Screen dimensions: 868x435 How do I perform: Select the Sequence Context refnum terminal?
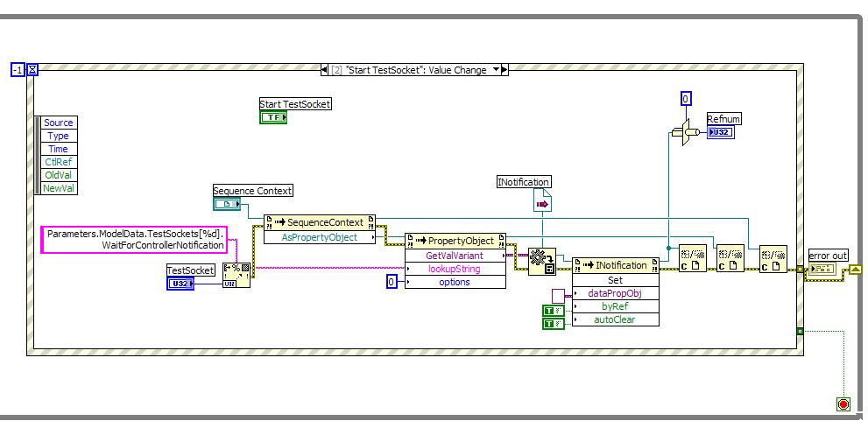(x=227, y=204)
